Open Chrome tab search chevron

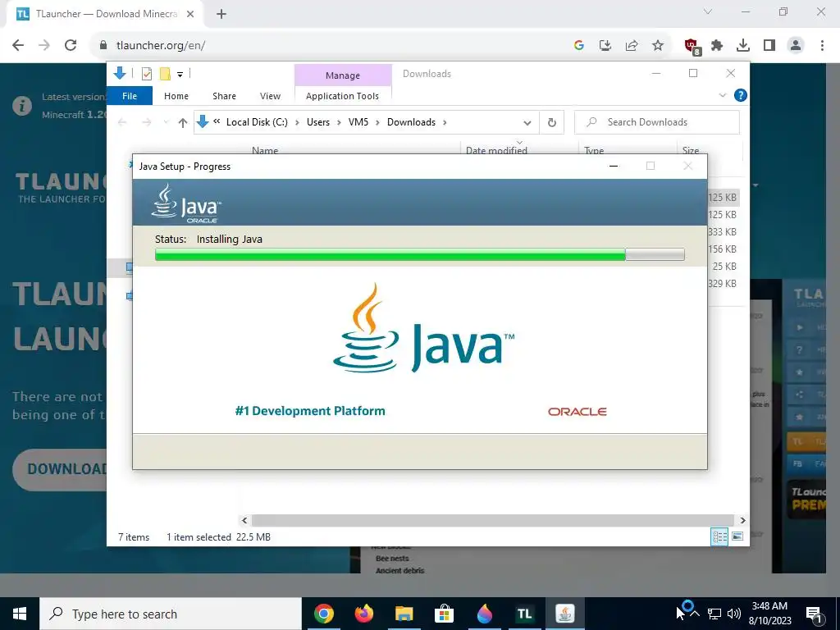(708, 11)
